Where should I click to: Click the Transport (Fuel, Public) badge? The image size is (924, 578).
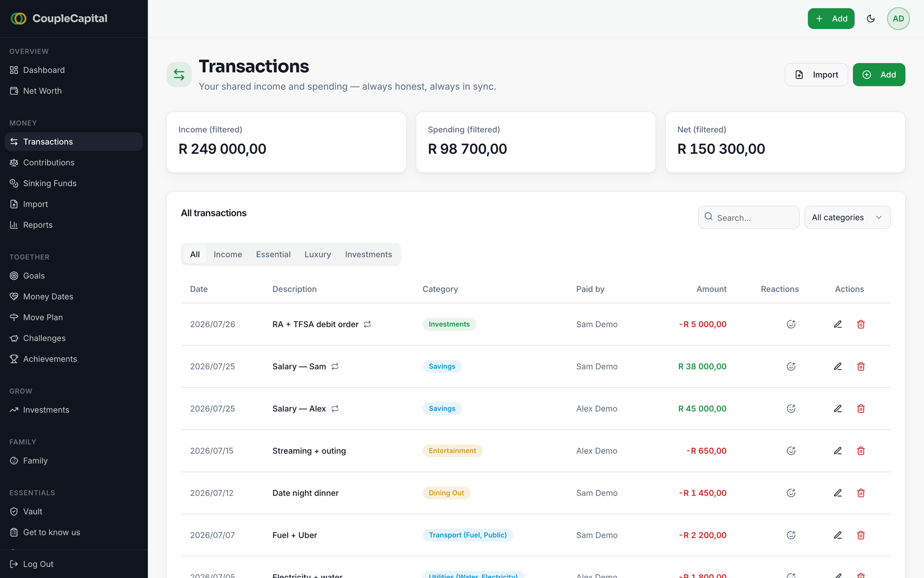point(468,535)
